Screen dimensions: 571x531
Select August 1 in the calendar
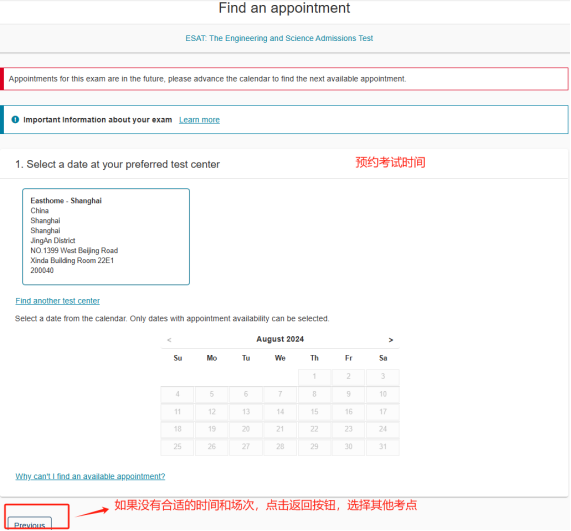(314, 377)
